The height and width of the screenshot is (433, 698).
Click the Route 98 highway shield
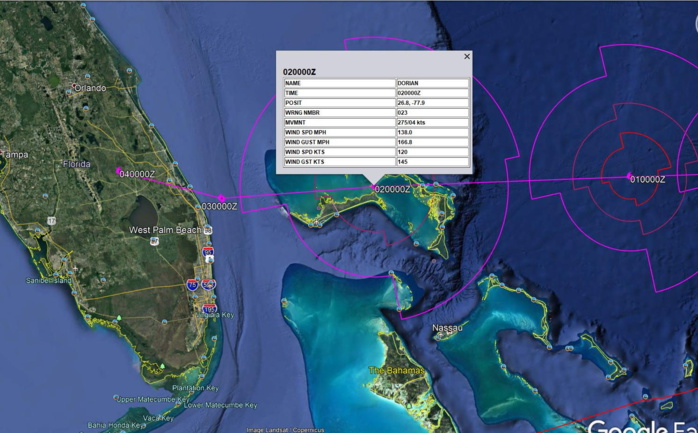155,241
